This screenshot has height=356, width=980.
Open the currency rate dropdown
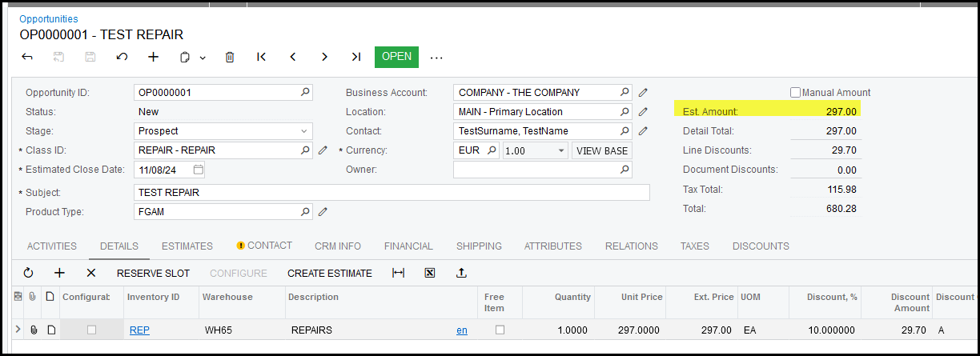(560, 150)
